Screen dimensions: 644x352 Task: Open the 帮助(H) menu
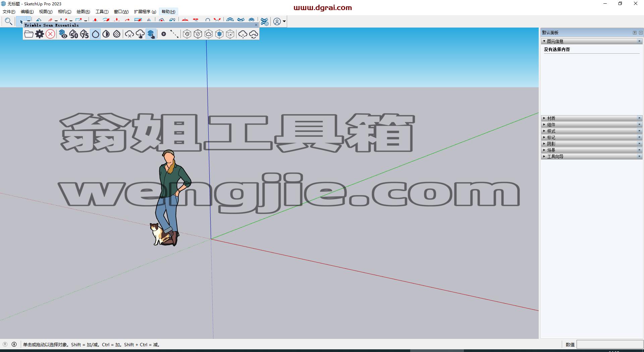(x=168, y=12)
